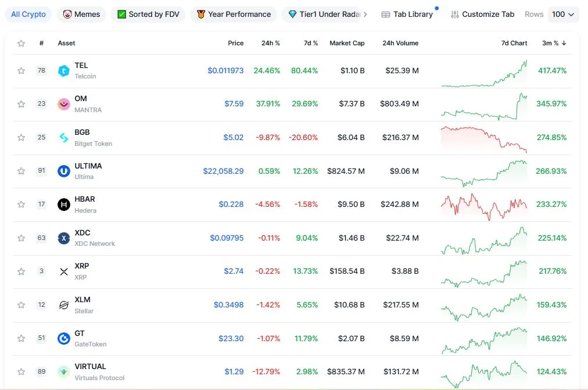Viewport: 588px width, 390px height.
Task: Click the XRP coin logo
Action: [x=64, y=271]
